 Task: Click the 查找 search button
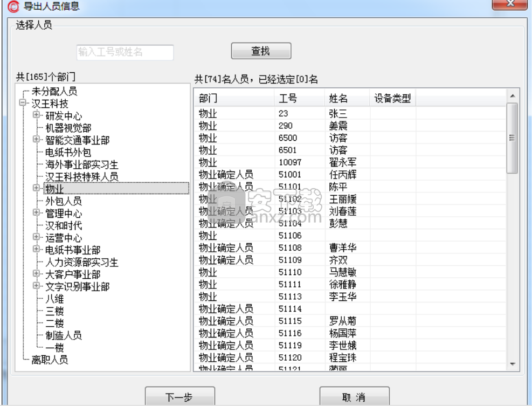(x=261, y=50)
